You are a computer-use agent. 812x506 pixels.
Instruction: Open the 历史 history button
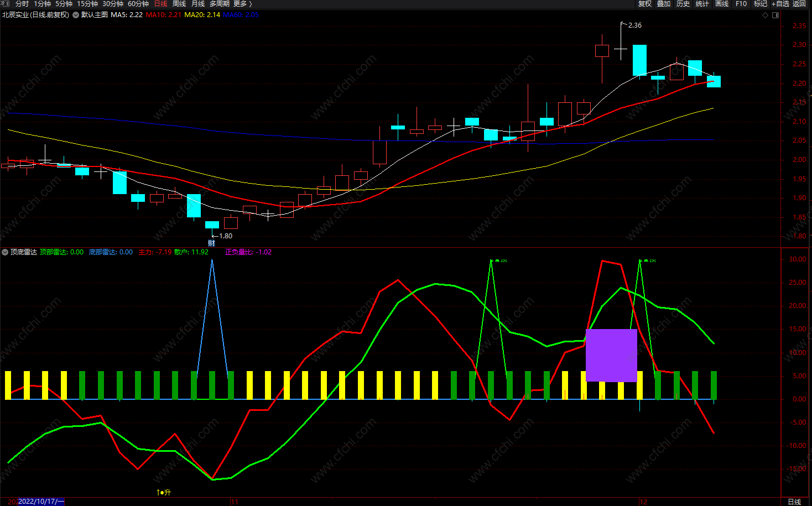(x=683, y=4)
